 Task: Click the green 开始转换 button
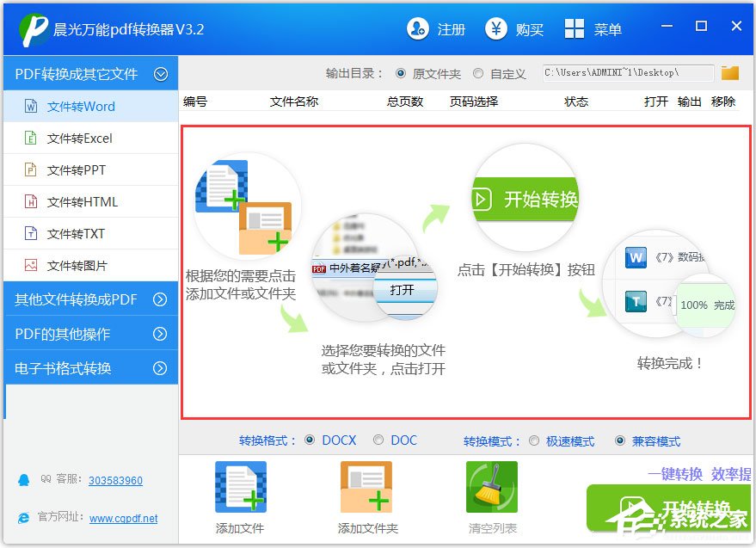coord(669,508)
